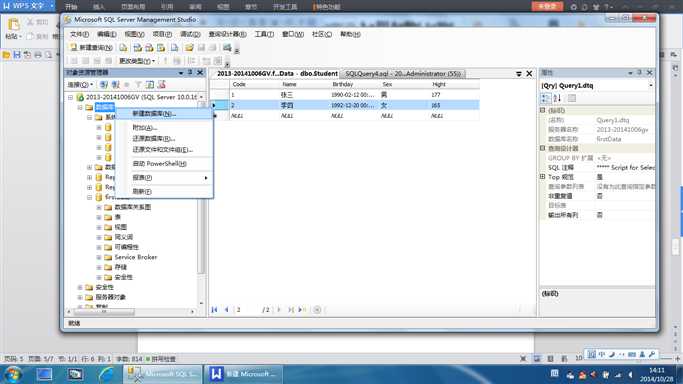Click the save toolbar icon
683x384 pixels.
coord(201,47)
